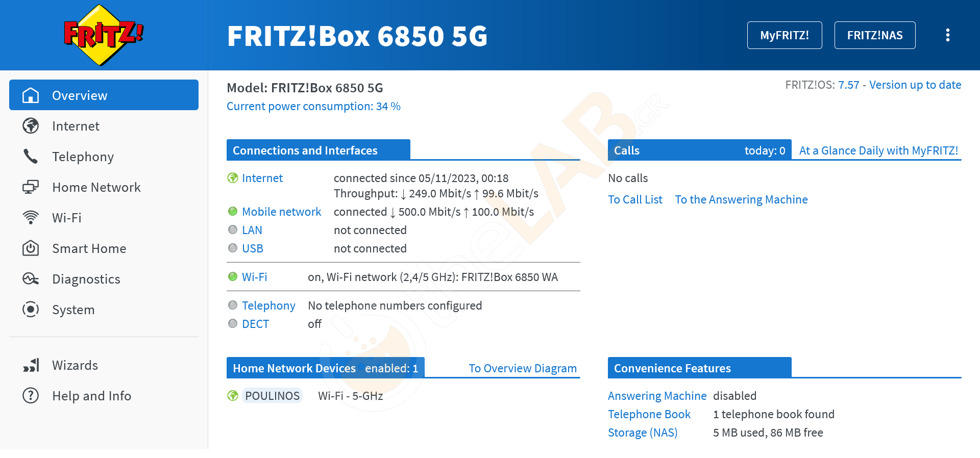Screen dimensions: 980x458
Task: Click the System settings icon
Action: 31,310
